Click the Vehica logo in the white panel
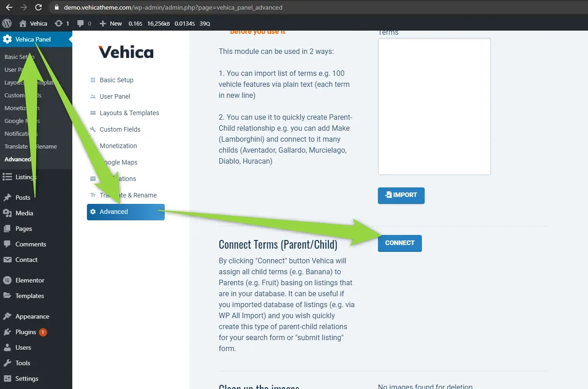588x389 pixels. click(x=126, y=52)
